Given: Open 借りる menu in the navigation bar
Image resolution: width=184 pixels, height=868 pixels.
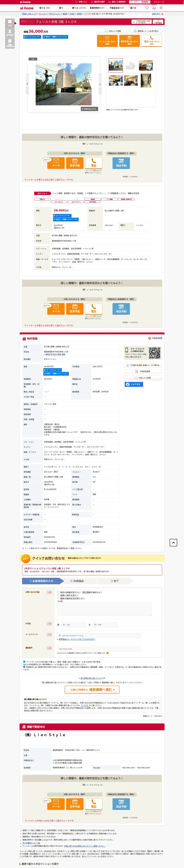Looking at the screenshot, I should point(45,8).
